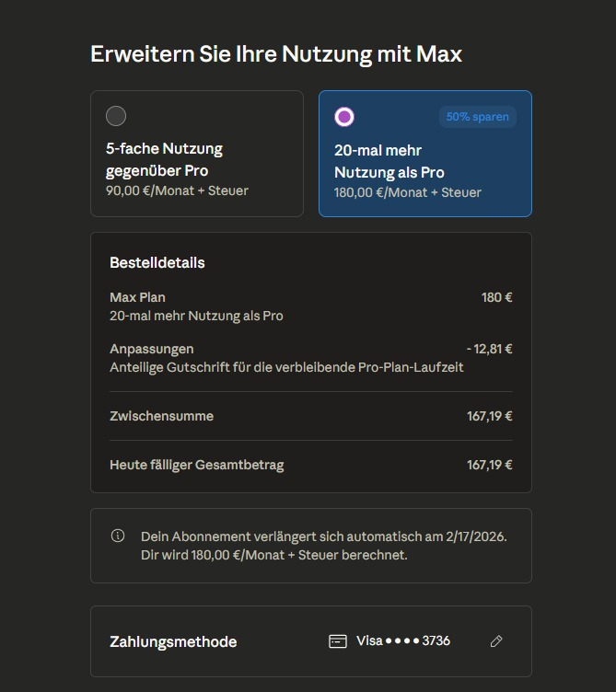616x692 pixels.
Task: Click the total amount 167,19 € due today
Action: (489, 465)
